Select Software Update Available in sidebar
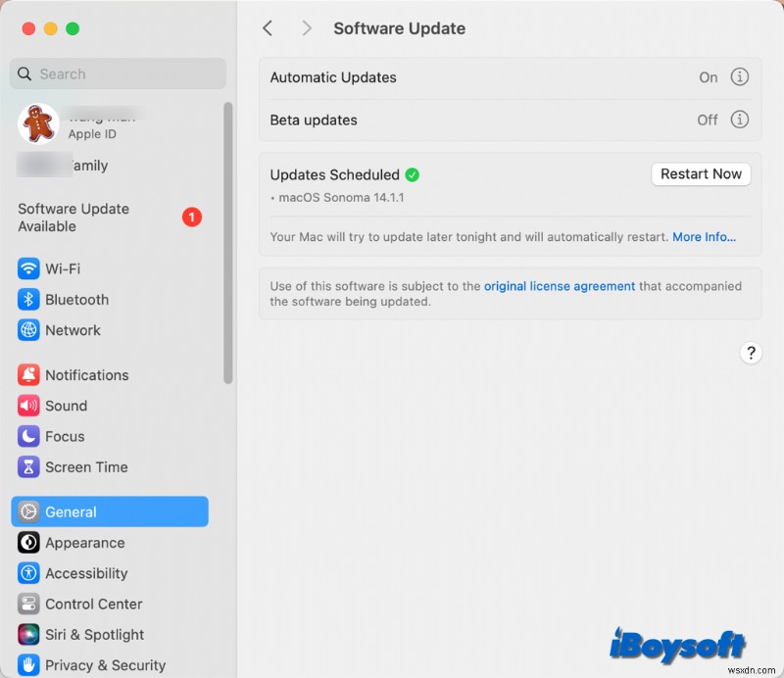Viewport: 784px width, 678px height. tap(110, 218)
